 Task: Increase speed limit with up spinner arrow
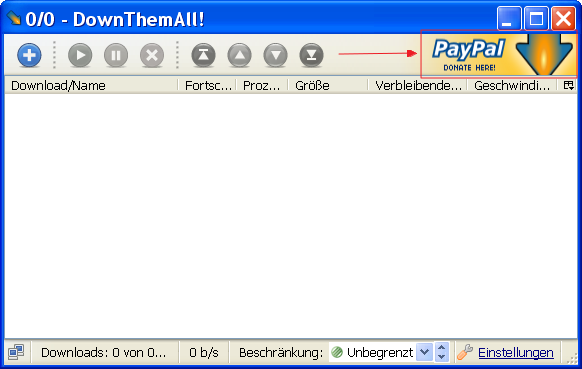click(x=441, y=348)
